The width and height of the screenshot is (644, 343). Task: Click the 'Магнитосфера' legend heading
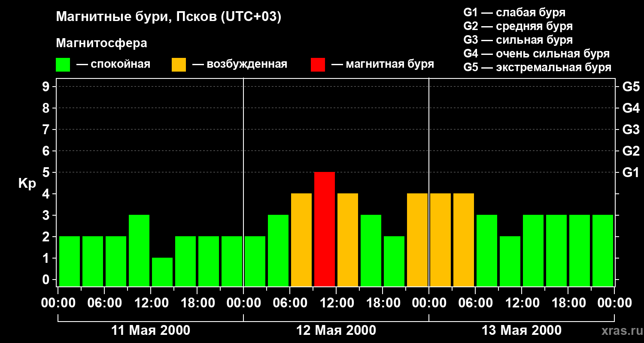pos(101,43)
